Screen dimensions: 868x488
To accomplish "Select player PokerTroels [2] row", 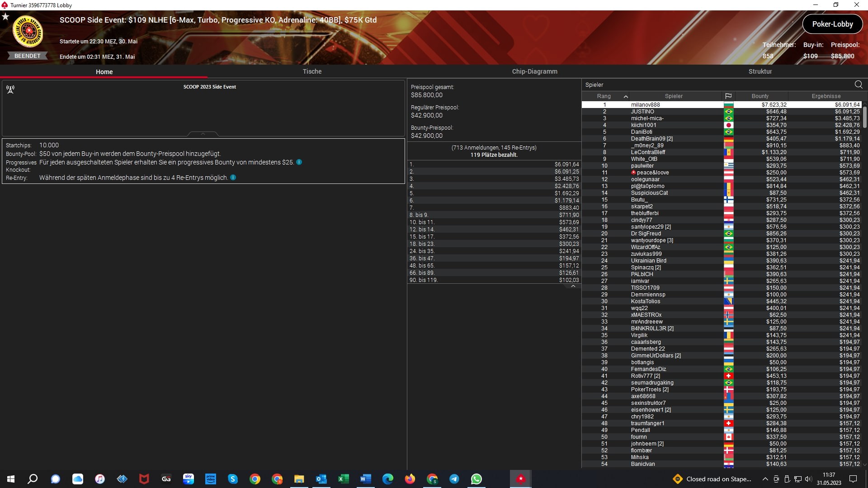I will (722, 389).
